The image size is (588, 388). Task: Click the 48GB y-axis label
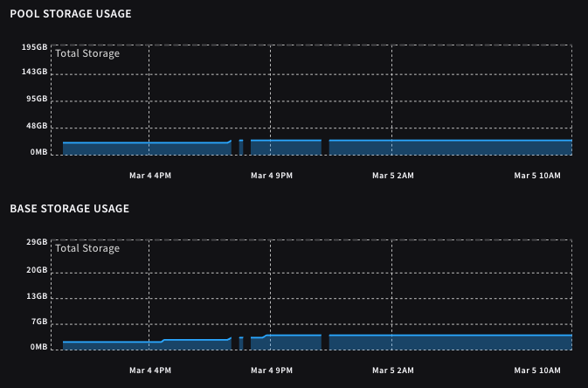37,127
